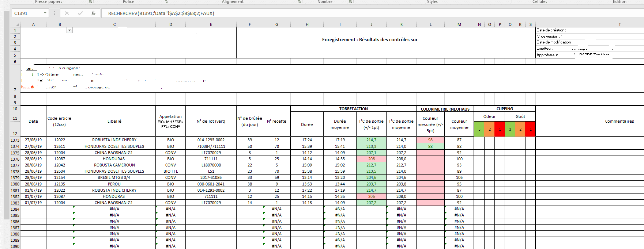
Task: Select the ROBUSTA CAMEROUN cell
Action: 114,165
